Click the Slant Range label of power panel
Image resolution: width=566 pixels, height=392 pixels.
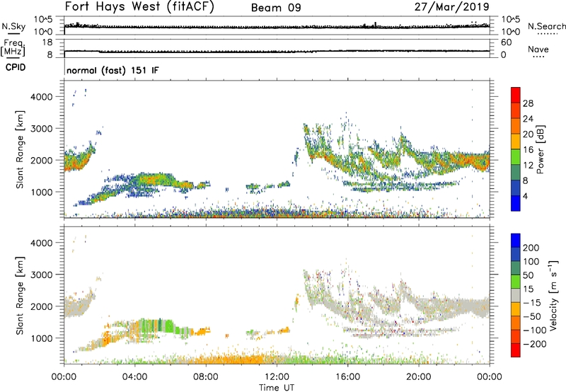click(x=20, y=149)
